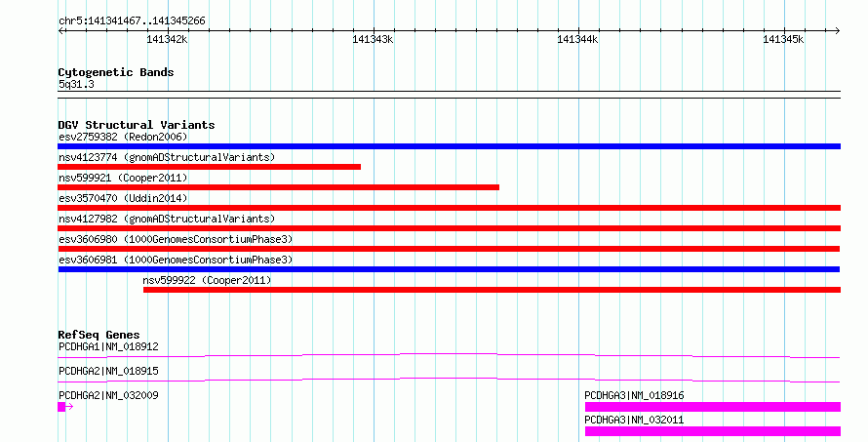
Task: Open gene PCDHGA3|NM_032011 label
Action: (x=634, y=420)
